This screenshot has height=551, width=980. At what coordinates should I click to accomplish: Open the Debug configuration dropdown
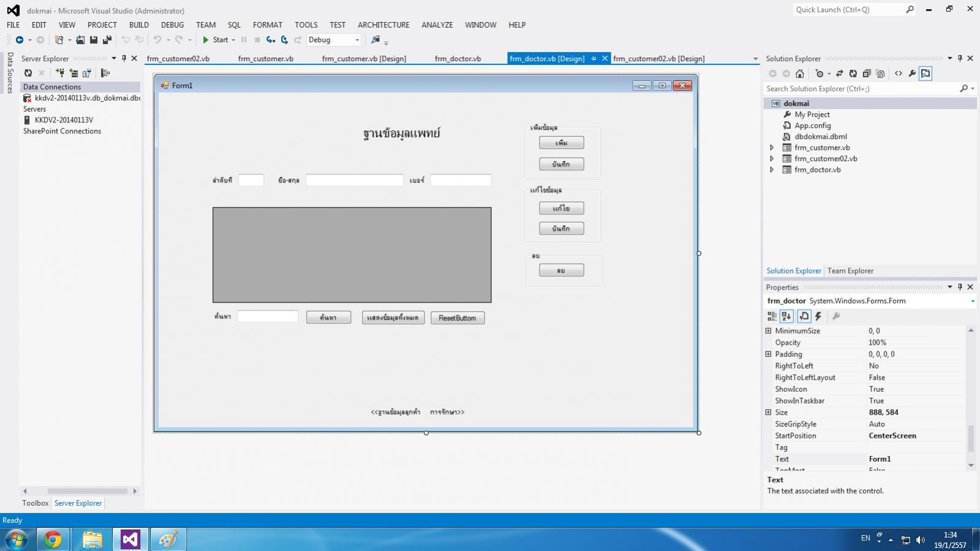click(x=357, y=40)
